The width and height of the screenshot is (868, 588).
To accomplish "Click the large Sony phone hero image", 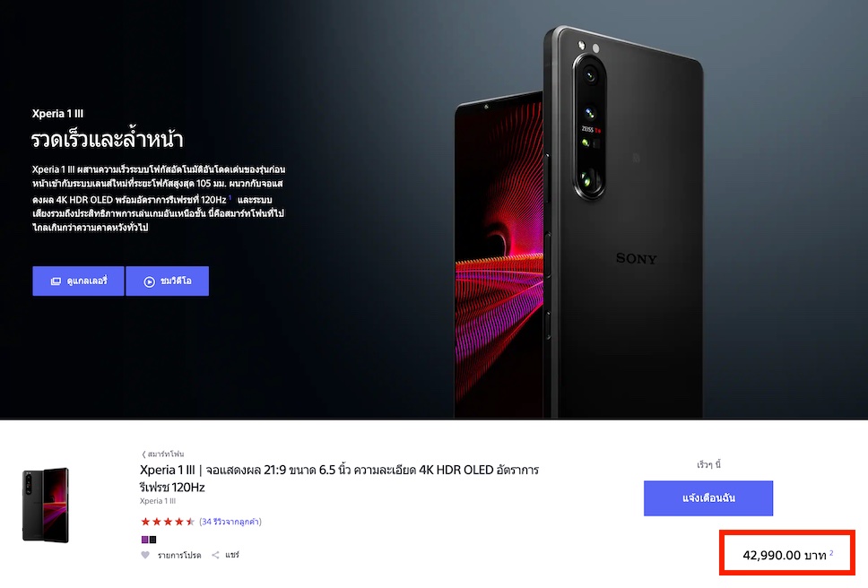I will pos(579,221).
